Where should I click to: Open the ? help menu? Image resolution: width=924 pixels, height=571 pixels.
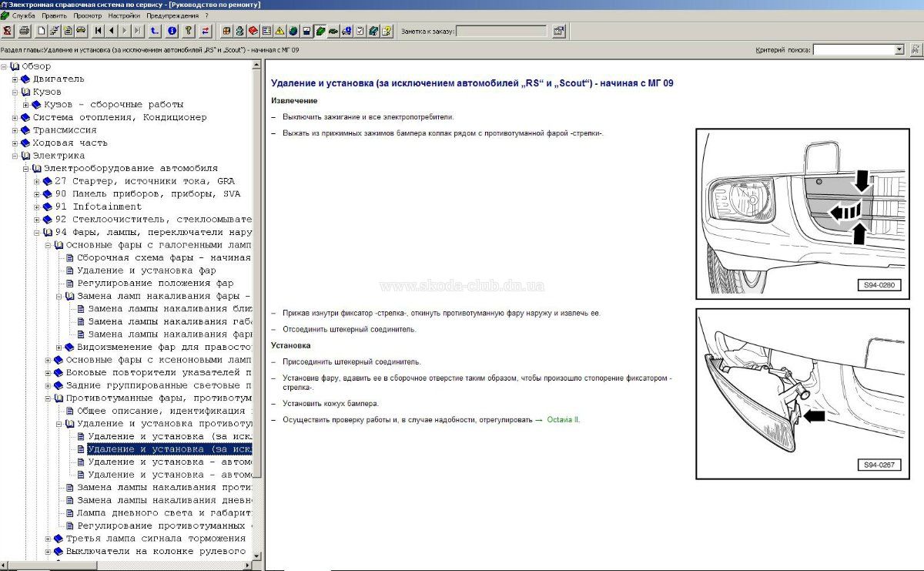coord(206,15)
